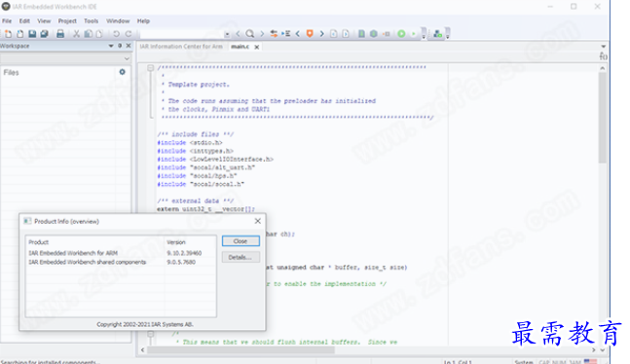Toggle bookmark with orange shield icon
630x364 pixels.
point(310,34)
